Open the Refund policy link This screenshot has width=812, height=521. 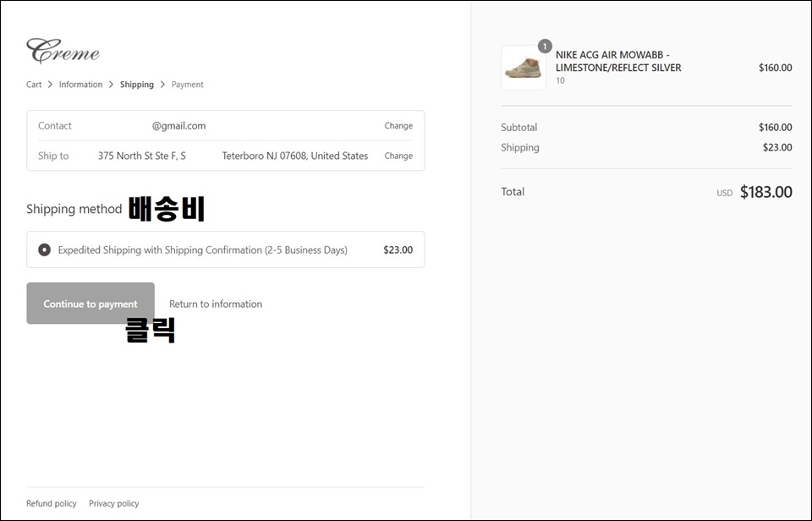tap(52, 503)
